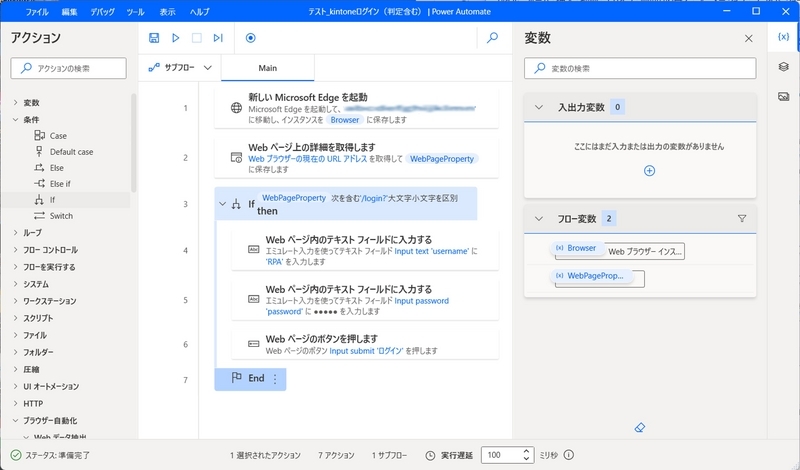Select the Browser flow variable

(577, 248)
